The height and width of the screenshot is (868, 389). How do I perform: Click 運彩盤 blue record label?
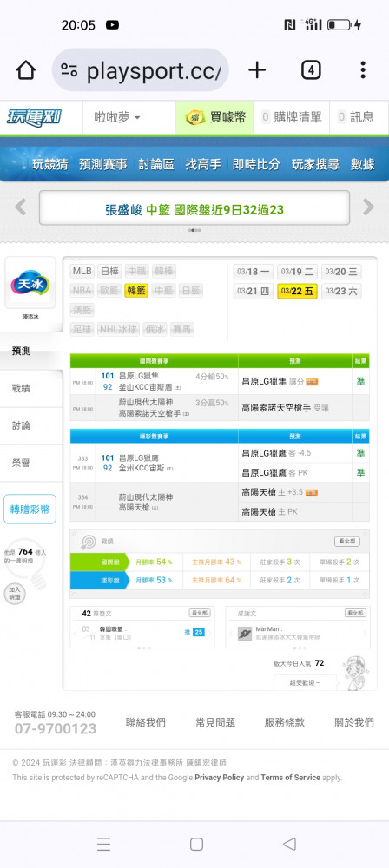(x=99, y=580)
